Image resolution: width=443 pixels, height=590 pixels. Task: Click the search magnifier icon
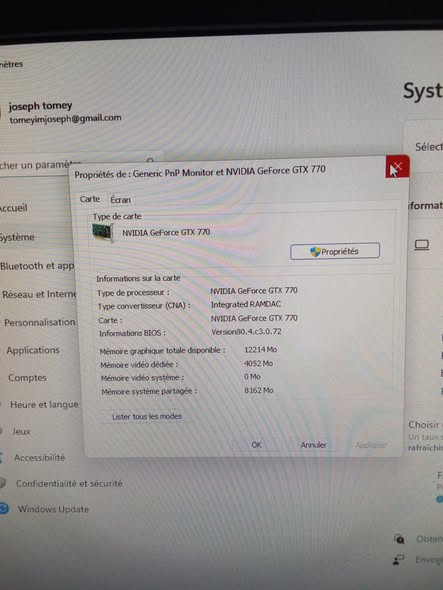coord(150,161)
